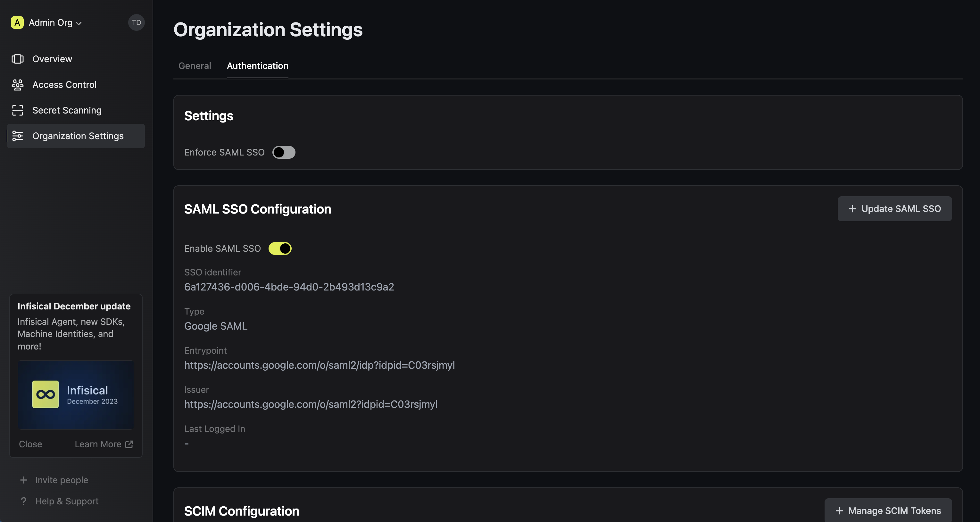This screenshot has height=522, width=980.
Task: Click the Help question mark icon
Action: [x=24, y=501]
